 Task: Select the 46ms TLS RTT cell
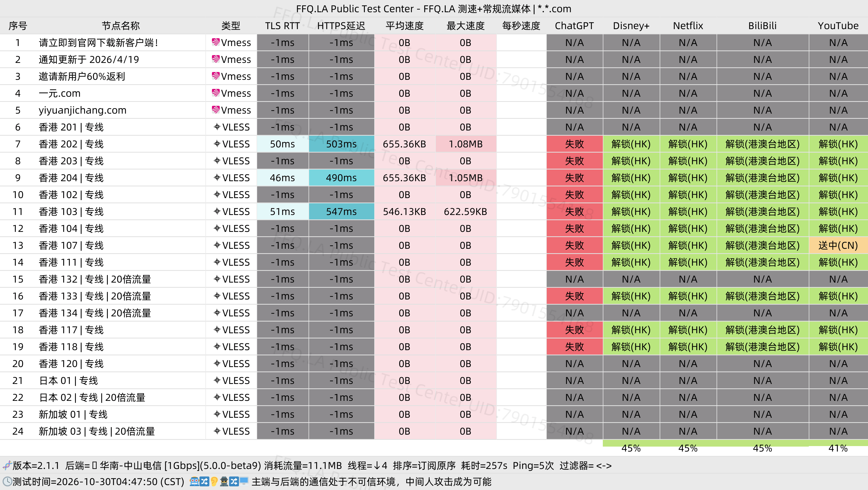pos(282,178)
